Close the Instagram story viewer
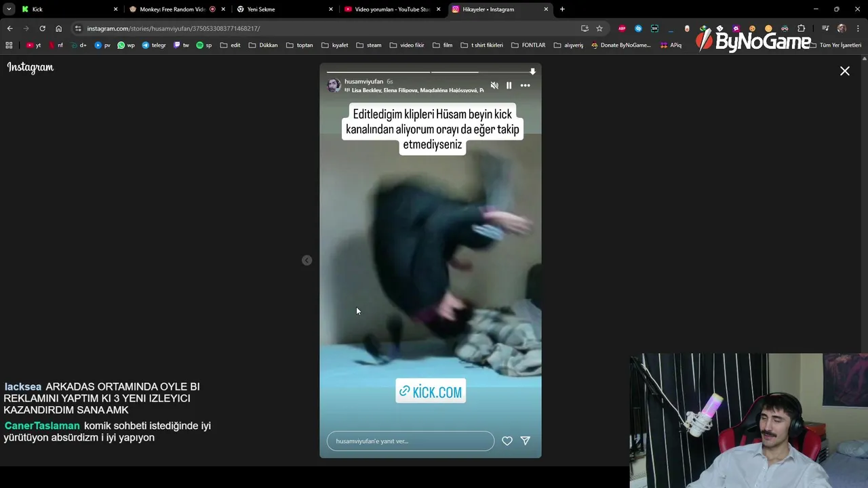868x488 pixels. pos(845,71)
